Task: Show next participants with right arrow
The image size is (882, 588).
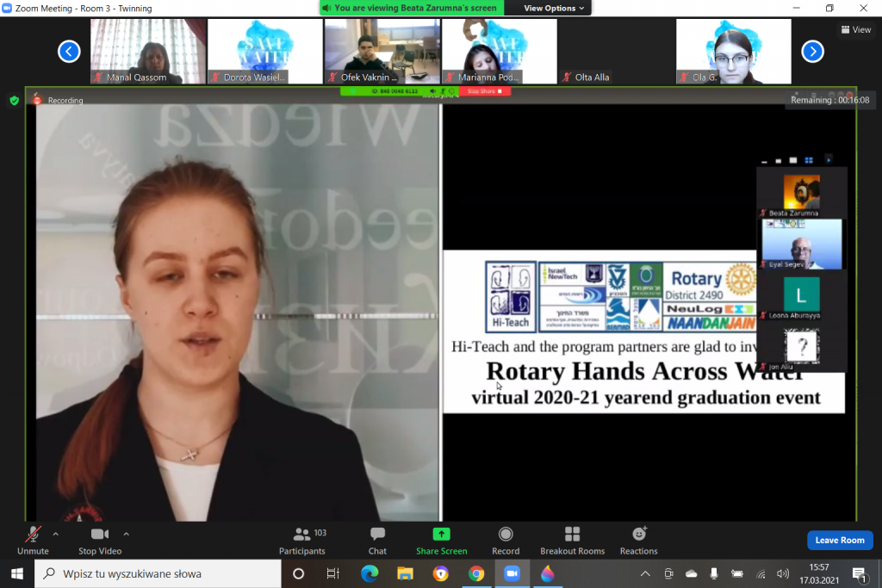Action: tap(812, 52)
